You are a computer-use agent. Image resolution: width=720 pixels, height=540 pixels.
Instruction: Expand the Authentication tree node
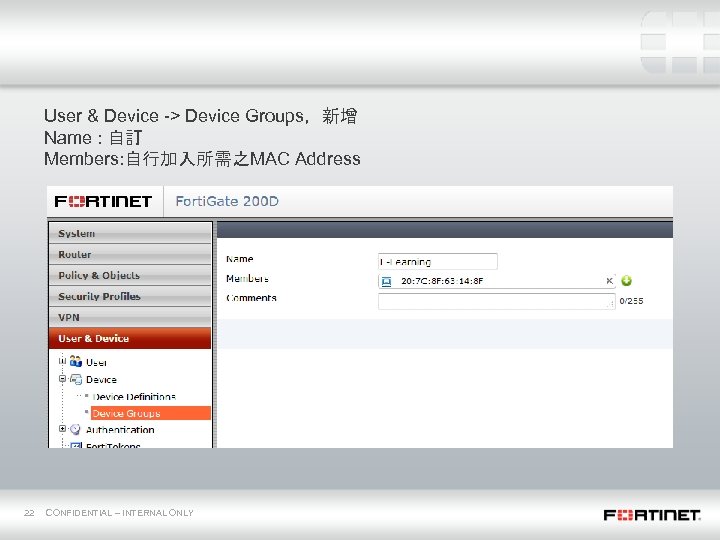(62, 428)
